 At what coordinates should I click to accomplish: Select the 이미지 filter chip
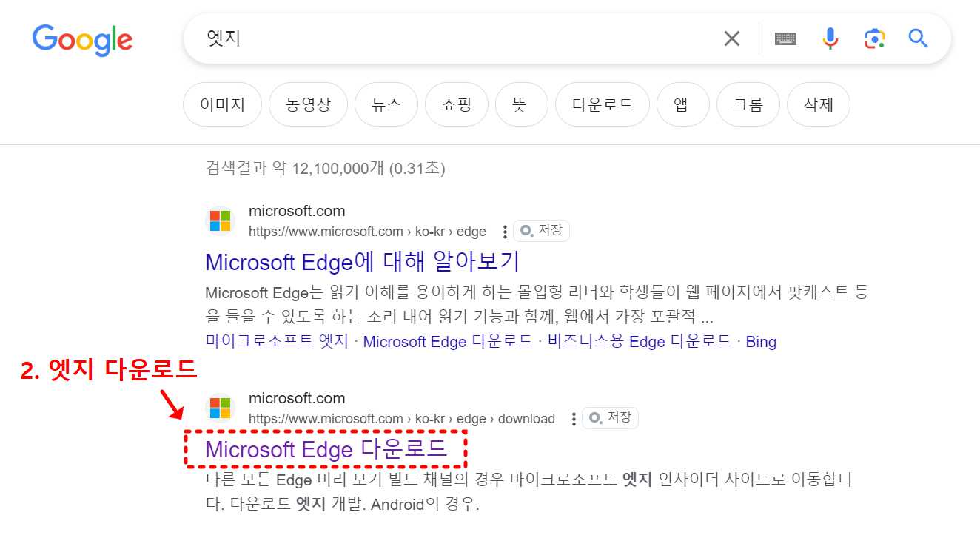tap(222, 104)
